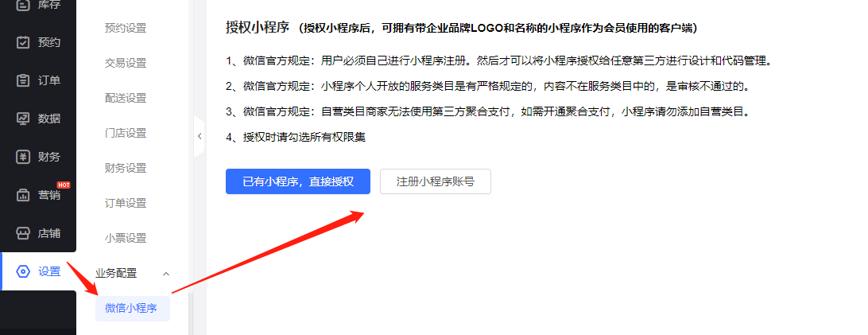Click the 已有小程序，直接授权 button
This screenshot has width=868, height=335.
pyautogui.click(x=298, y=181)
